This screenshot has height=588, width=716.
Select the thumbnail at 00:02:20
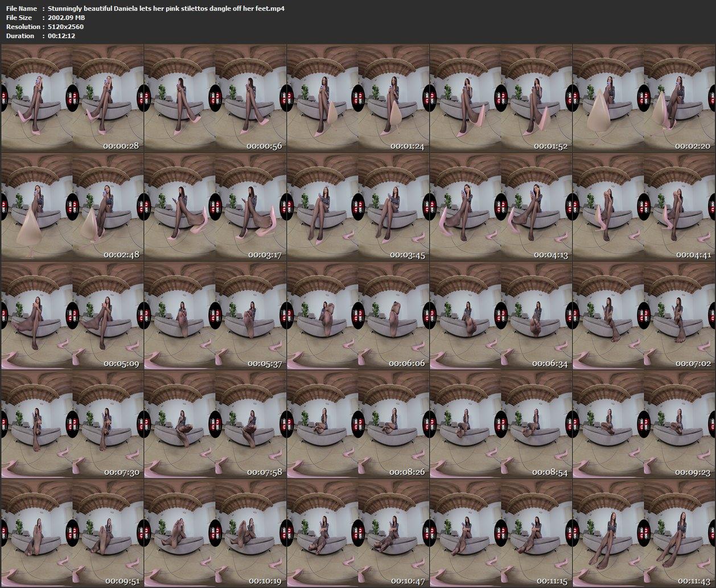coord(644,98)
